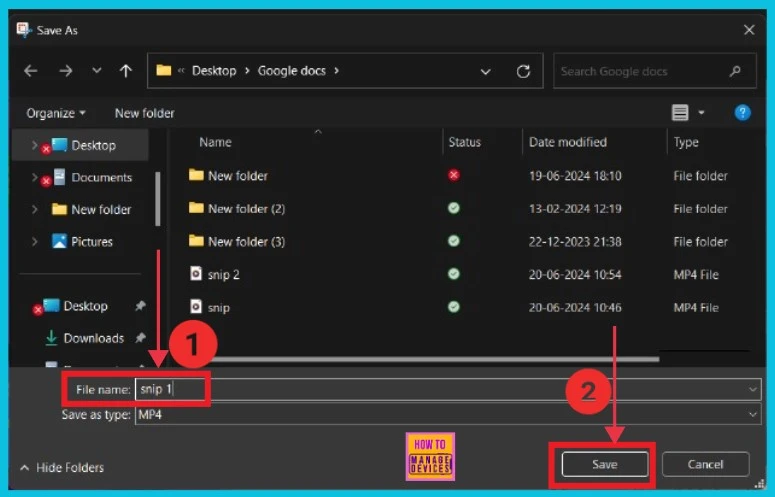Select the New folder (2) row
775x497 pixels.
[460, 208]
